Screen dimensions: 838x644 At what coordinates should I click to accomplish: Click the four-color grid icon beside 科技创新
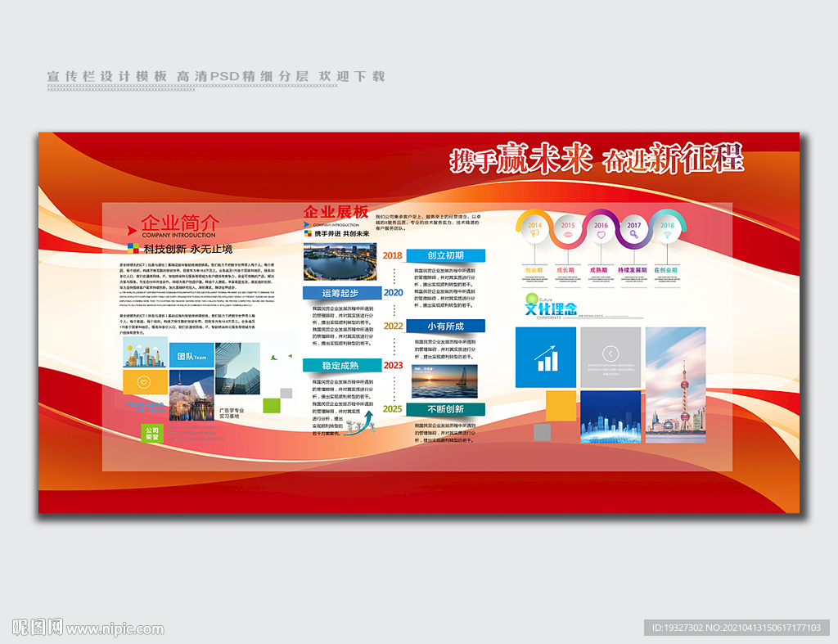click(x=133, y=247)
